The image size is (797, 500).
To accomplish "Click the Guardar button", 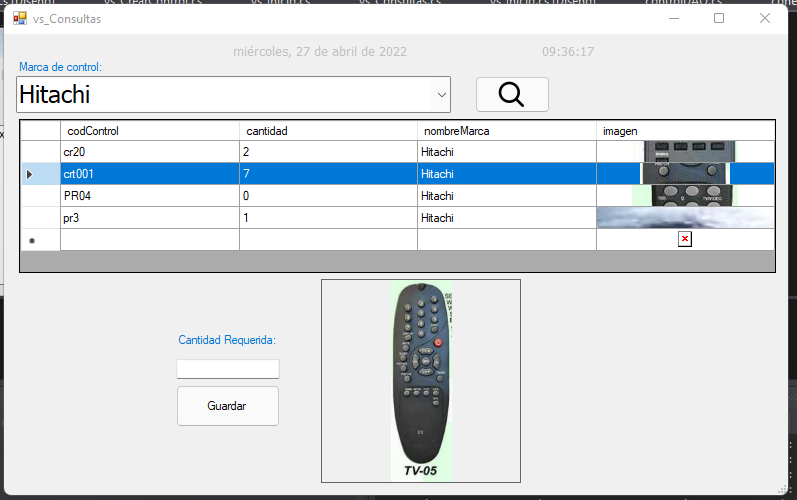I will tap(228, 405).
